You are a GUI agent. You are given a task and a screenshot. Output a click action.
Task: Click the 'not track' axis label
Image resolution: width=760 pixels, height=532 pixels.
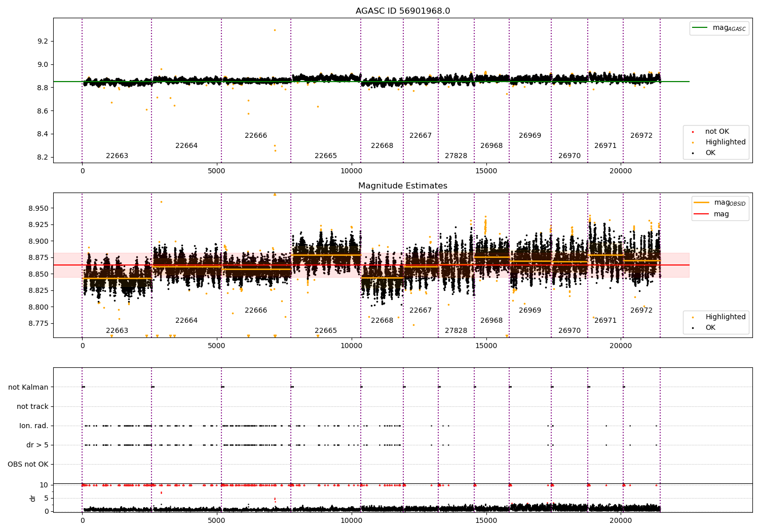[32, 407]
